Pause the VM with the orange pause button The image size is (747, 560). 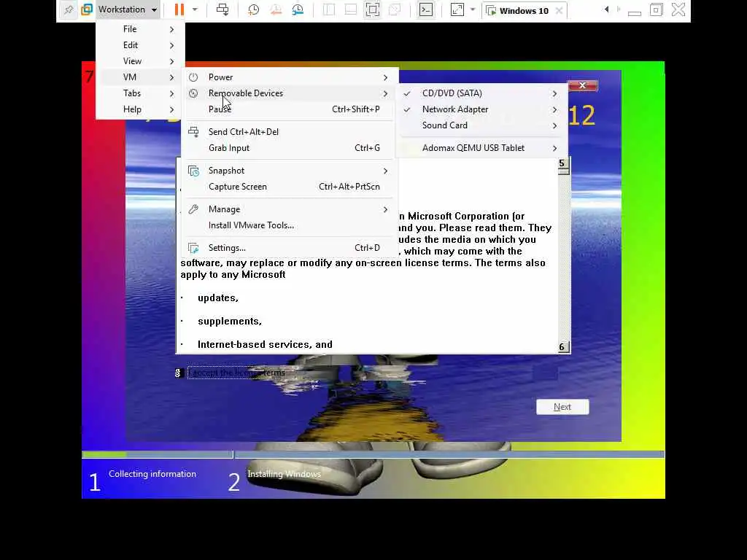tap(179, 9)
